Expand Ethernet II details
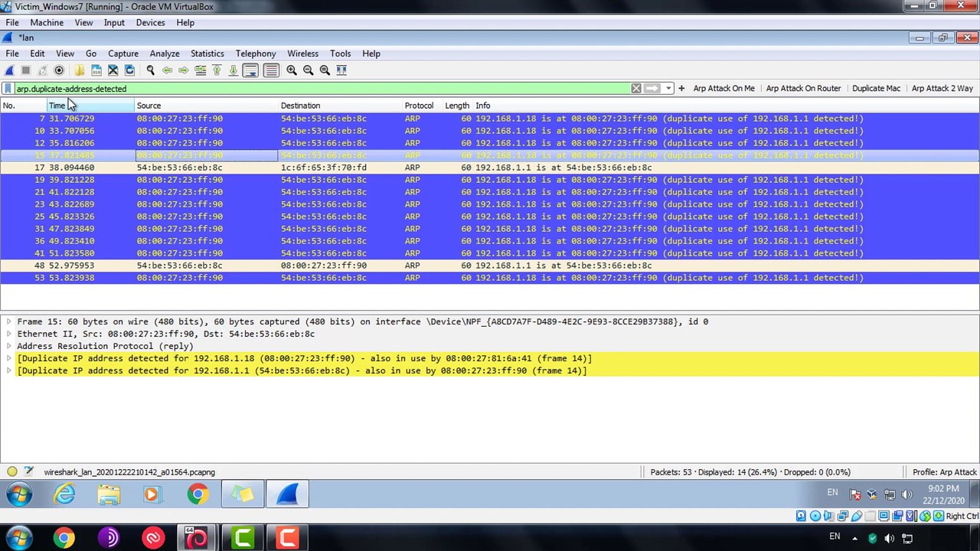Viewport: 980px width, 551px height. click(8, 334)
